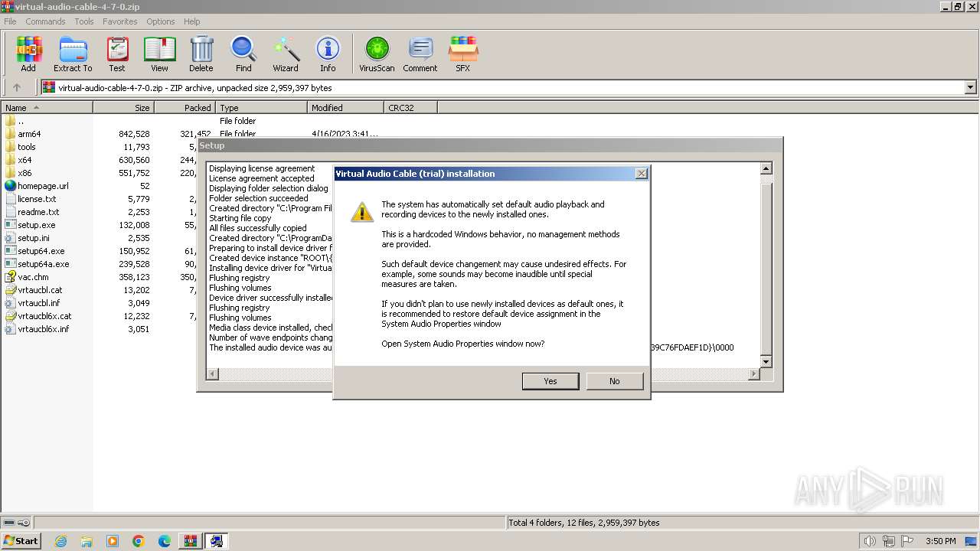Click the Add toolbar icon
The image size is (980, 551).
pos(28,54)
